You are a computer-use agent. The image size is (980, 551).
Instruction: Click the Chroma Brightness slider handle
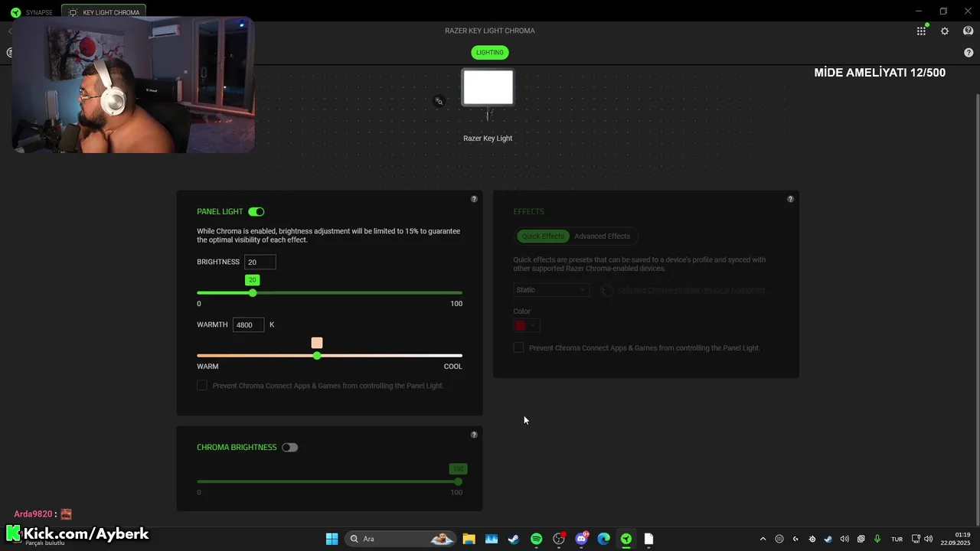(x=459, y=481)
